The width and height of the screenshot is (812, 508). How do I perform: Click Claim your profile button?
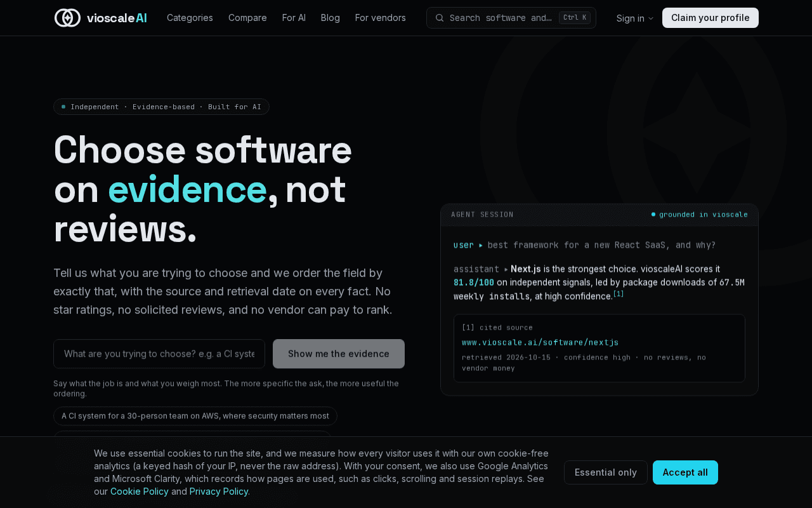click(710, 18)
